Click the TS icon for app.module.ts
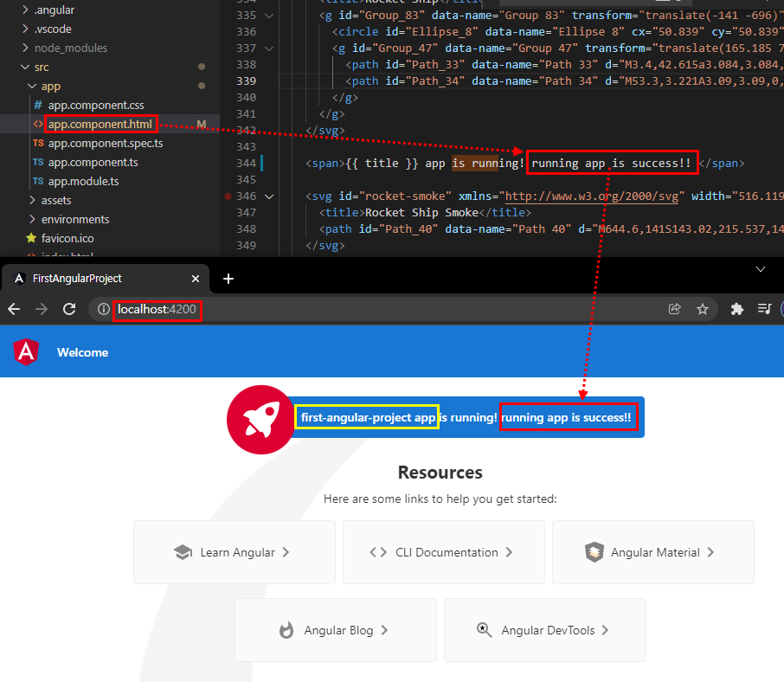 coord(38,181)
